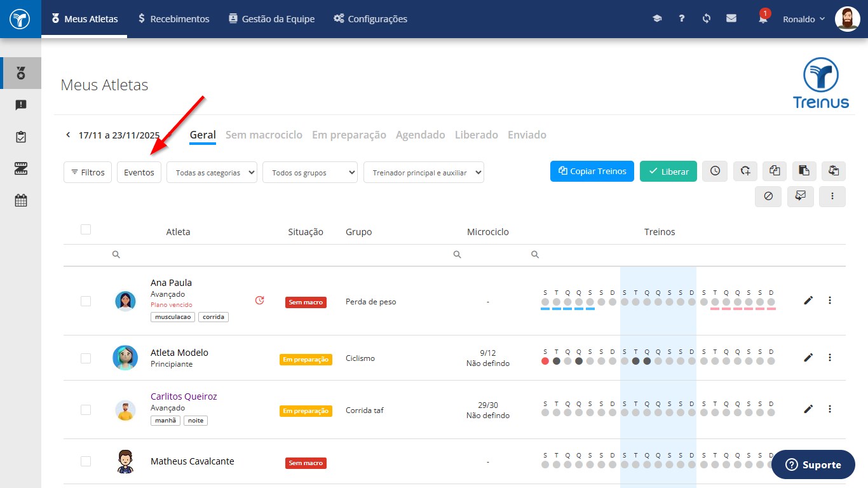Click the Filtros button
Screen dimensions: 868x488
pyautogui.click(x=88, y=172)
